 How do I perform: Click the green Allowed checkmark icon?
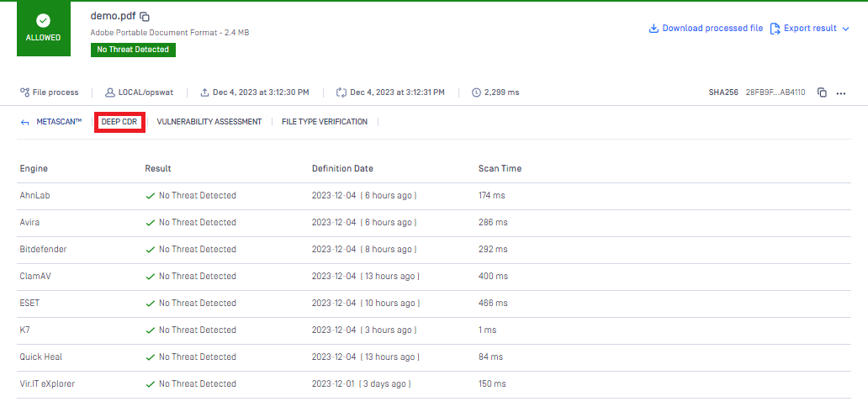tap(43, 21)
